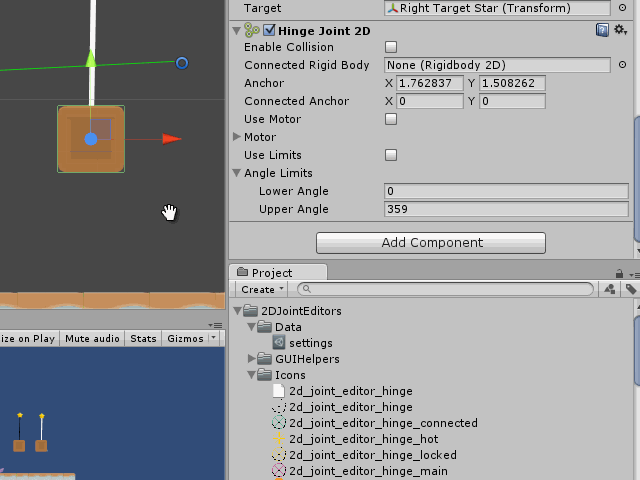The width and height of the screenshot is (640, 480).
Task: Toggle the Project panel lock icon
Action: [619, 273]
